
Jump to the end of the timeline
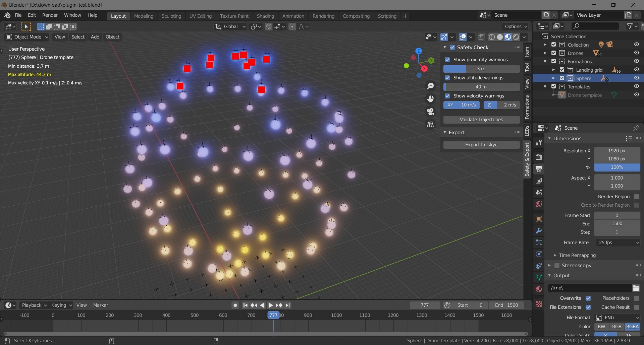288,305
